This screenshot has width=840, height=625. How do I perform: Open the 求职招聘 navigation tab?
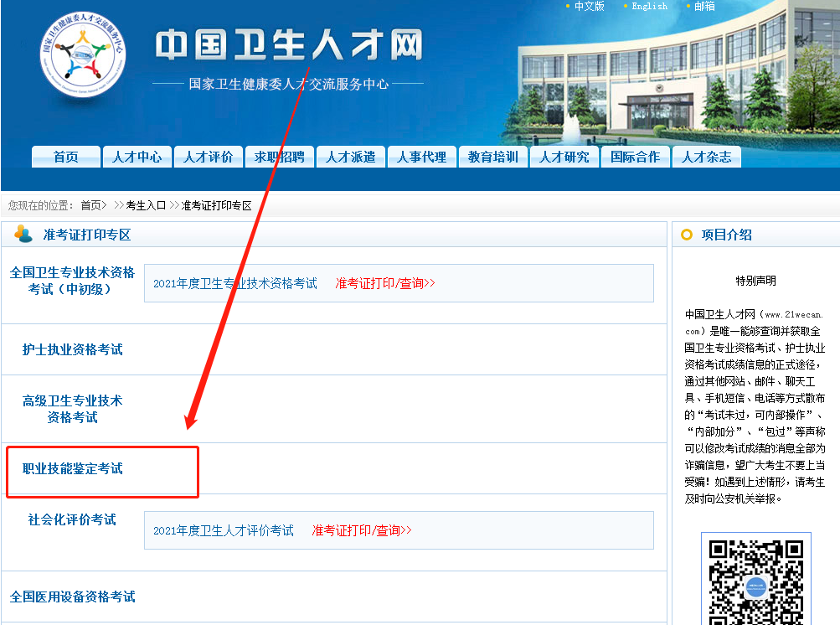(x=279, y=157)
